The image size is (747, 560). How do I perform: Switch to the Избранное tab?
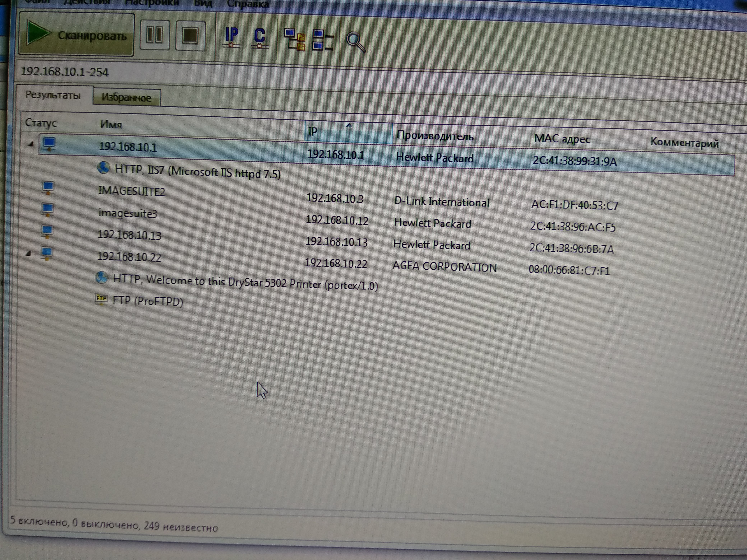coord(126,98)
